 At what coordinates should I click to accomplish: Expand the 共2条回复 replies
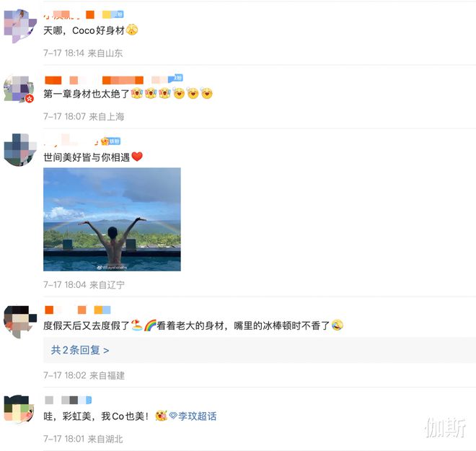point(80,350)
